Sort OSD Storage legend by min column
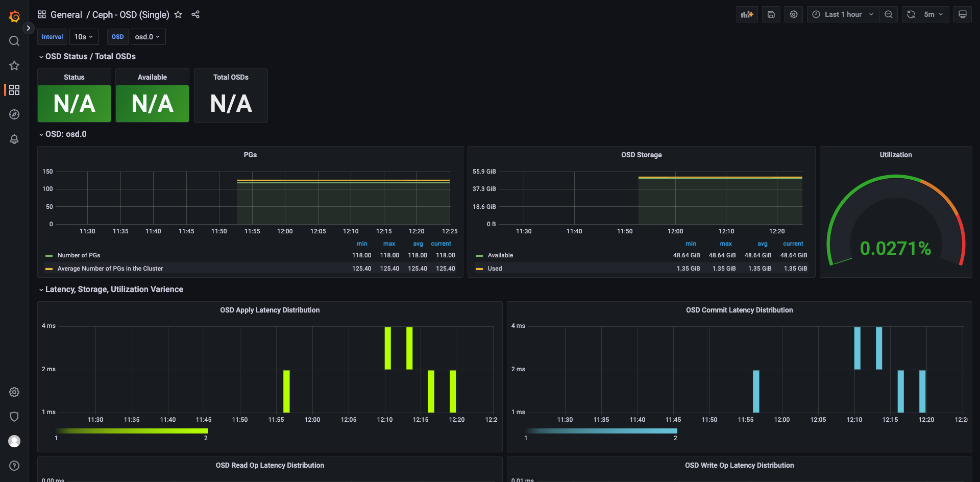The height and width of the screenshot is (482, 980). tap(691, 244)
